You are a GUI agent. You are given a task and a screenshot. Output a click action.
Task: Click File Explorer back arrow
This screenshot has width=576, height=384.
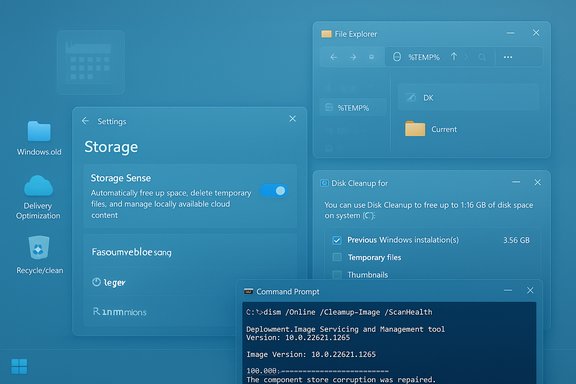(333, 57)
